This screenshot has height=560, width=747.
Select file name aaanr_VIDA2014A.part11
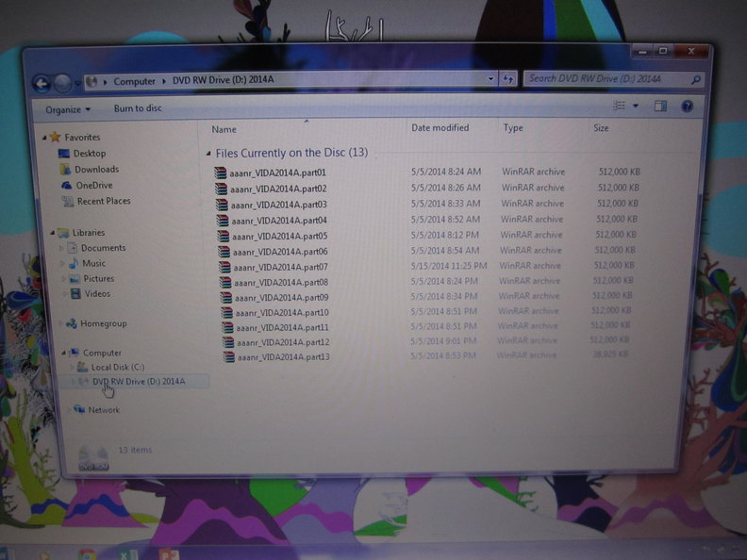point(282,328)
